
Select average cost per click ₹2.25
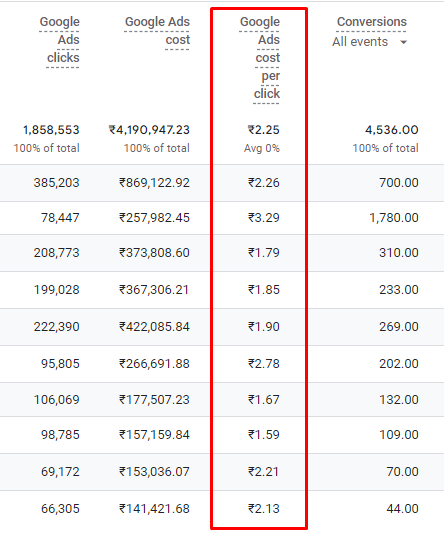point(264,130)
